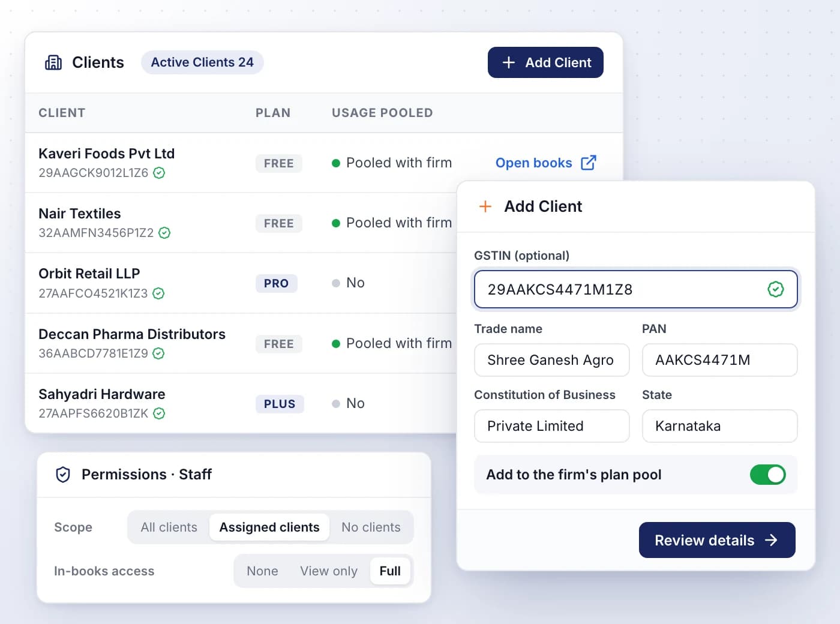
Task: Open the State field showing Karnataka
Action: click(x=719, y=426)
